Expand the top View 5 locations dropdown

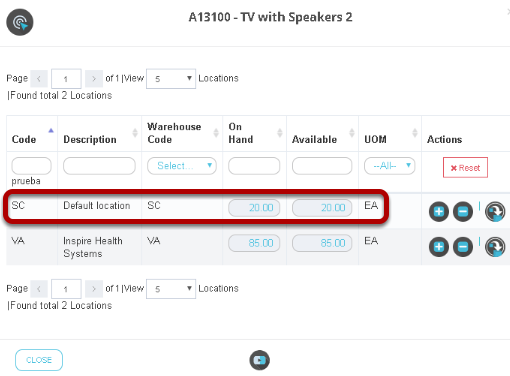tap(171, 79)
